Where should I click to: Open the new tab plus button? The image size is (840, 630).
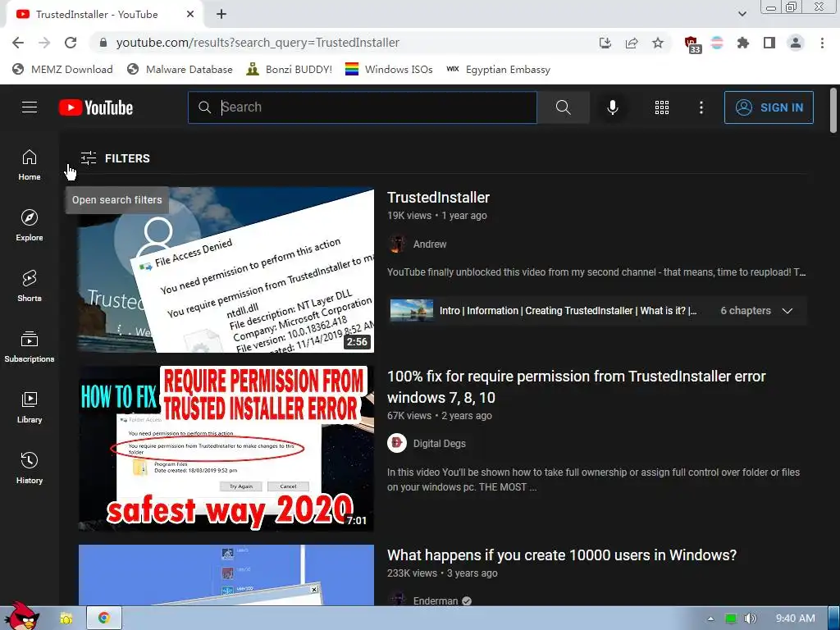(221, 15)
